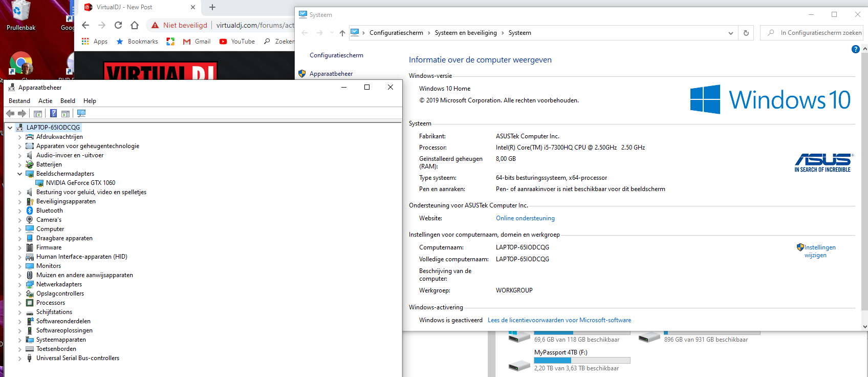This screenshot has height=377, width=868.
Task: Click the blue help question mark in Systeem
Action: 855,49
